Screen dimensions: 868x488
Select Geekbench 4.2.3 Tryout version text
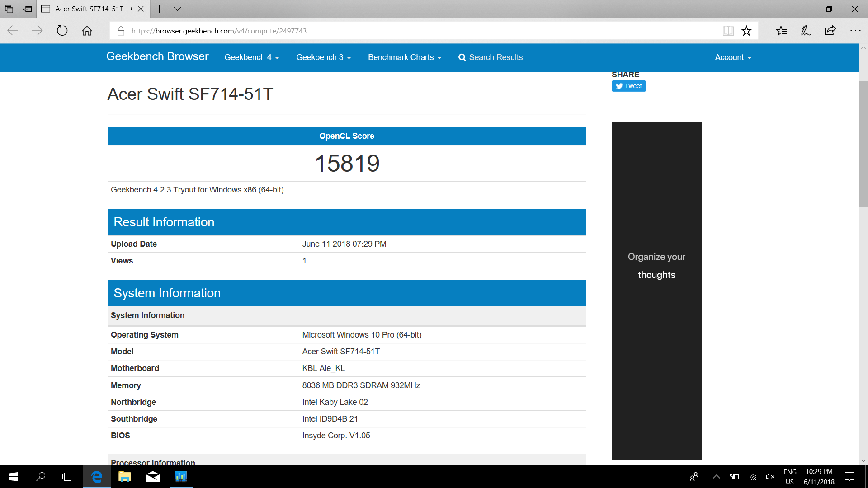pos(197,190)
